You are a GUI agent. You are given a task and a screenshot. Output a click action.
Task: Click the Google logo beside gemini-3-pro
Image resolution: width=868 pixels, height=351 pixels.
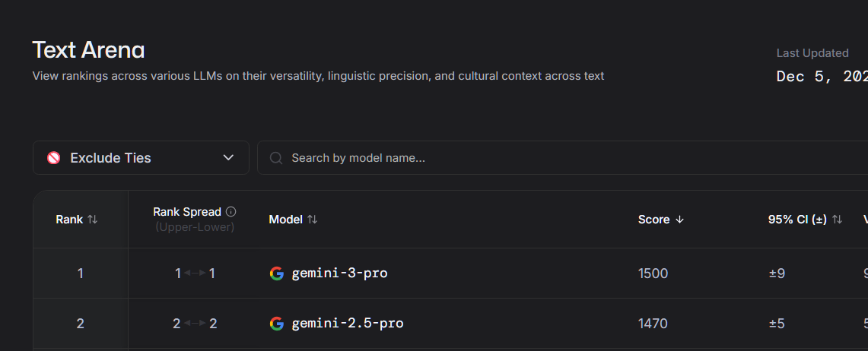pyautogui.click(x=277, y=274)
